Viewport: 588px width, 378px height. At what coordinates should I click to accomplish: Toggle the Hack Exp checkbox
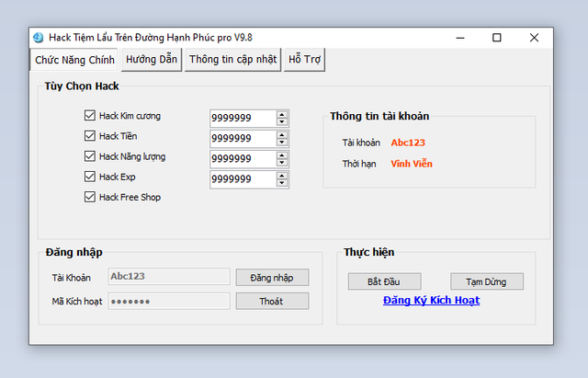tap(90, 177)
